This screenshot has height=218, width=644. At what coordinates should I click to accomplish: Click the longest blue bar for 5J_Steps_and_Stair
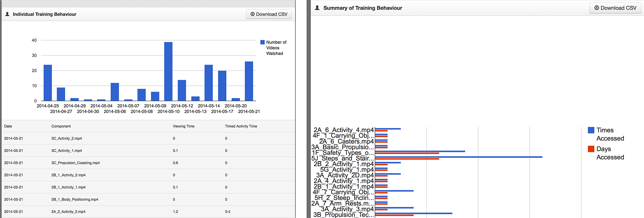click(458, 157)
